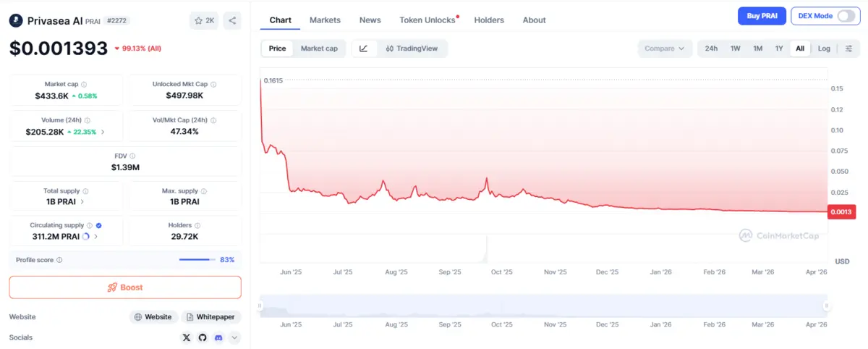Switch to the Holders tab
Image resolution: width=868 pixels, height=349 pixels.
click(489, 20)
